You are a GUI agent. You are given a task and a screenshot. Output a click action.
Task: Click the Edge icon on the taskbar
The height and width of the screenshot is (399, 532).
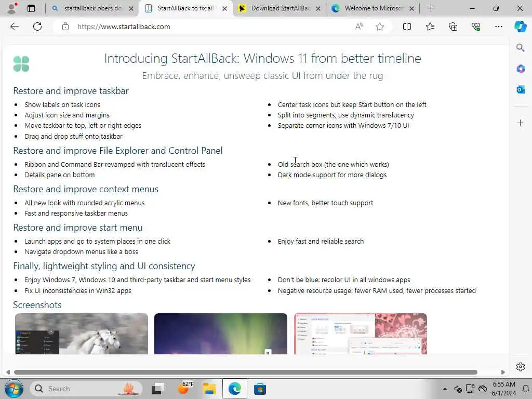point(234,389)
